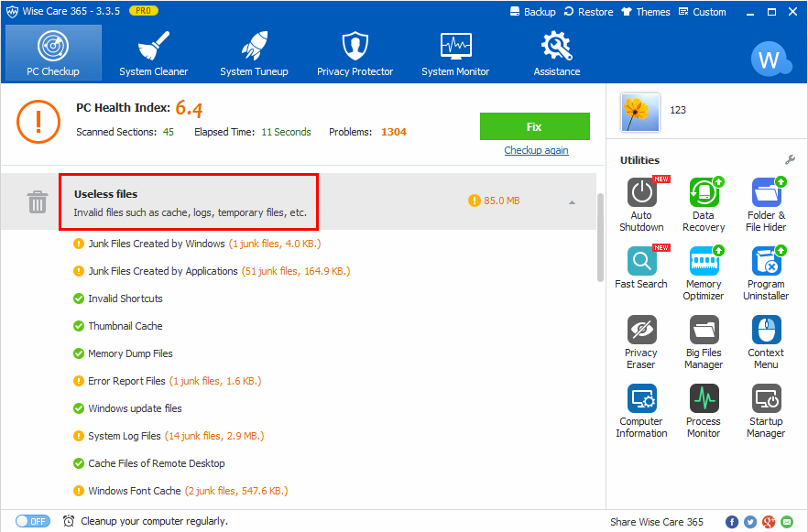Launch the Fast Search utility

tap(641, 267)
